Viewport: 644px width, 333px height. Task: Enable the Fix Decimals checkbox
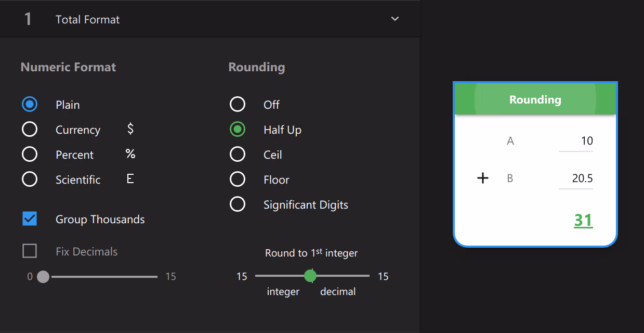(30, 251)
